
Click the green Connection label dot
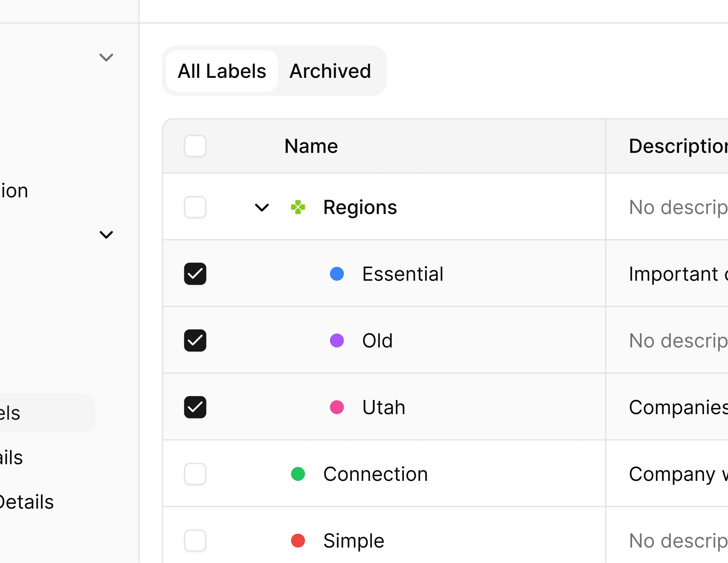pyautogui.click(x=298, y=474)
